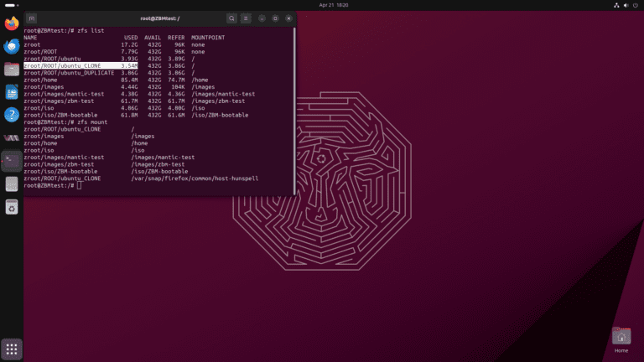Open the Files manager dock icon
This screenshot has height=362, width=644.
coord(12,70)
